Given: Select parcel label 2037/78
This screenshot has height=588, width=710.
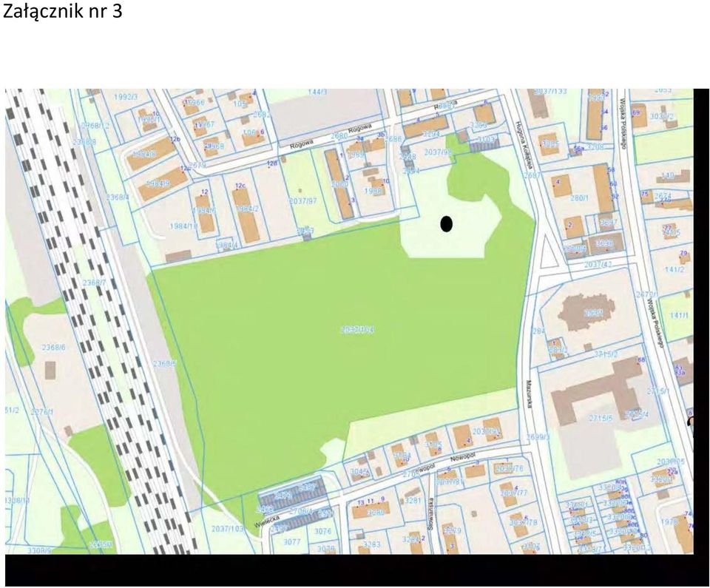Looking at the screenshot, I should [x=523, y=522].
